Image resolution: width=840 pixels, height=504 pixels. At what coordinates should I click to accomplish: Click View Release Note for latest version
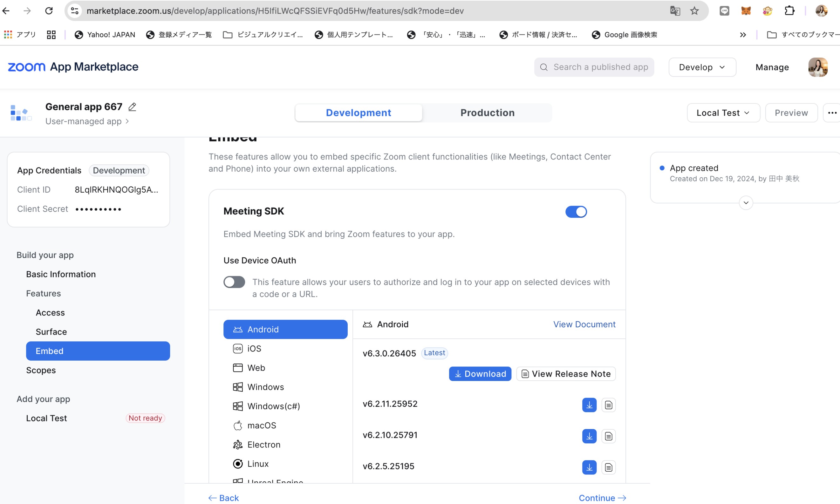(566, 374)
